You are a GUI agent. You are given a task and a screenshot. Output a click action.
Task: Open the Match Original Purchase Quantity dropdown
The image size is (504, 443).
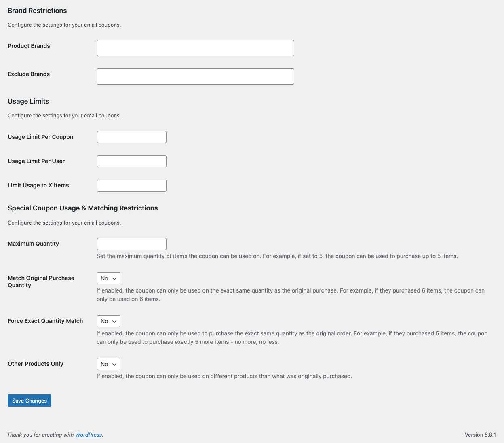coord(108,278)
